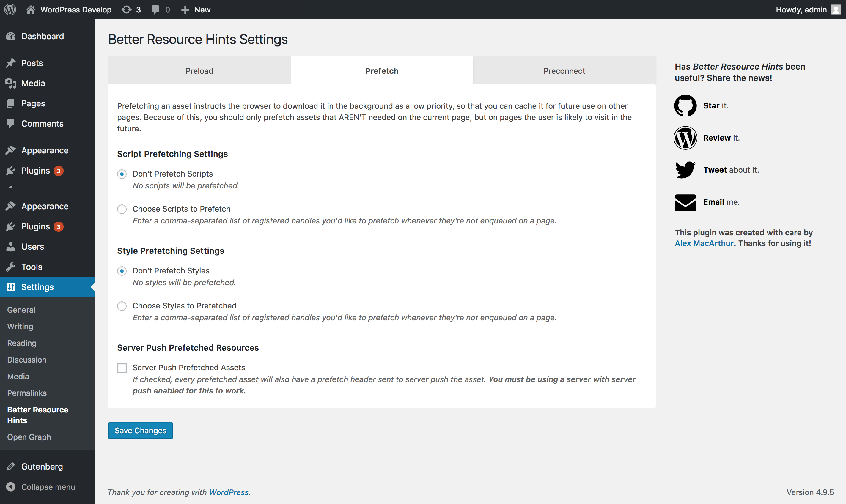
Task: Click the WordPress icon beside Review it
Action: point(685,138)
